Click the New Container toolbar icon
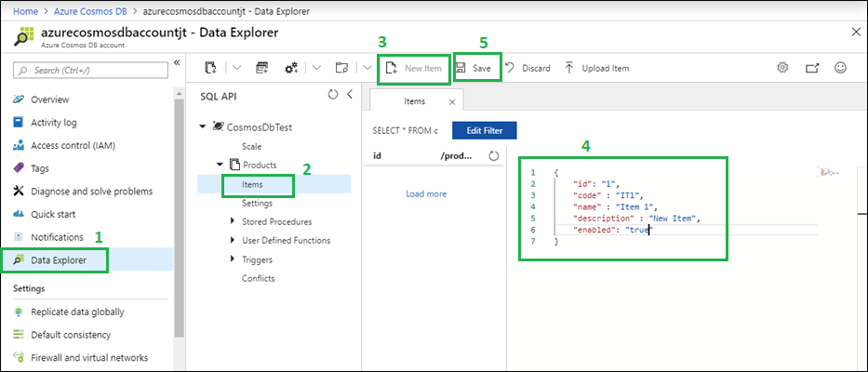 pos(210,68)
